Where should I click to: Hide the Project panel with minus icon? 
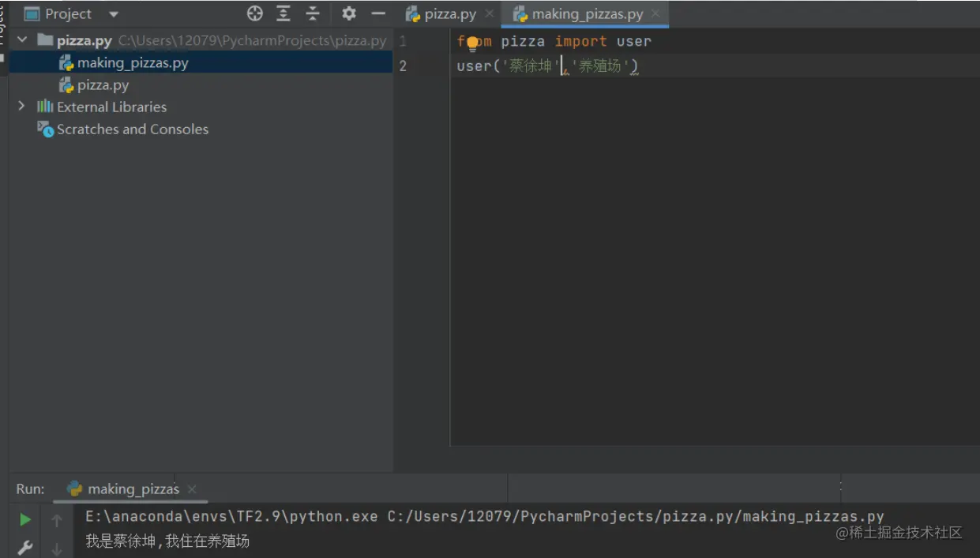[x=378, y=13]
